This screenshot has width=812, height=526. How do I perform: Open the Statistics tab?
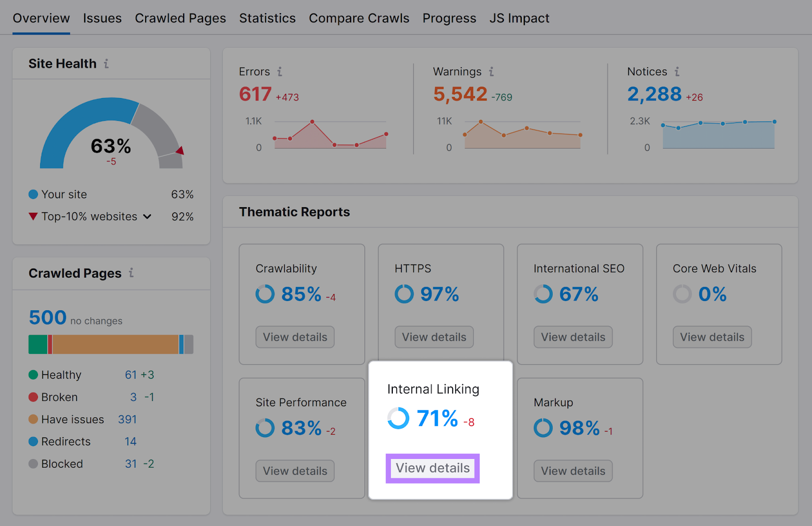click(x=267, y=18)
